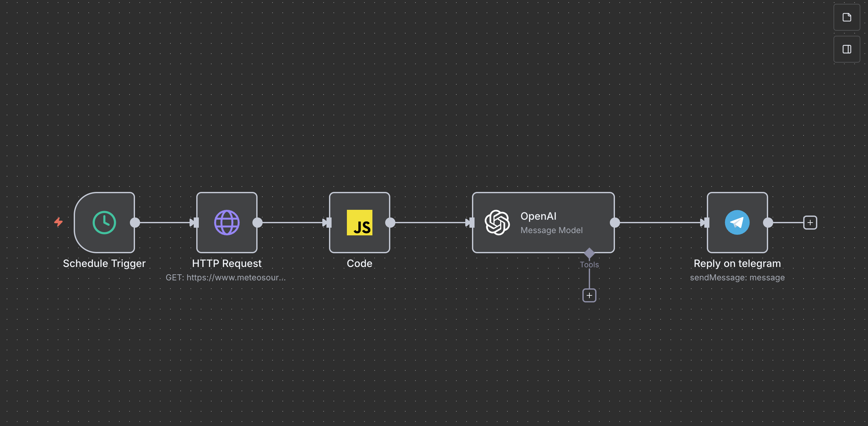Click the Schedule Trigger label text

pyautogui.click(x=104, y=263)
